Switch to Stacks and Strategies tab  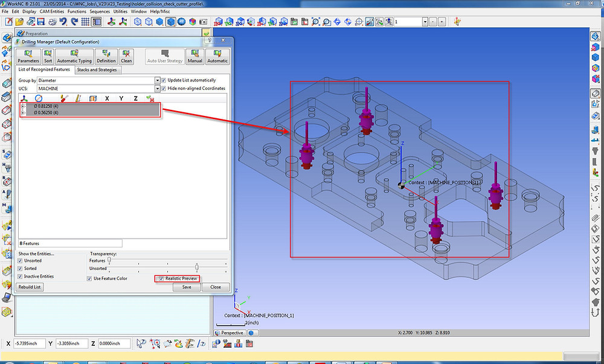tap(97, 69)
